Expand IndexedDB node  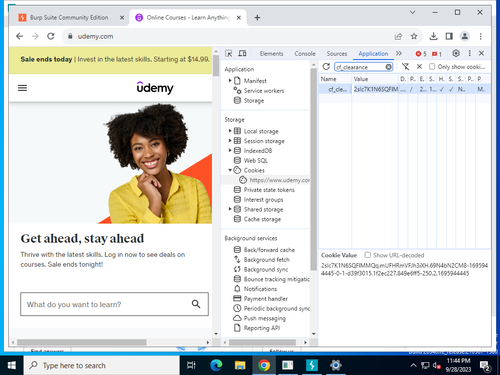[230, 150]
